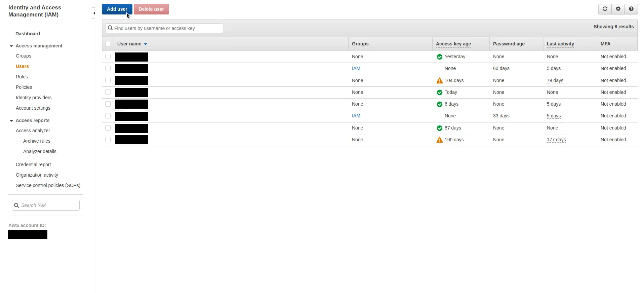Click the AWS account ID label
The width and height of the screenshot is (644, 293).
coord(27,225)
